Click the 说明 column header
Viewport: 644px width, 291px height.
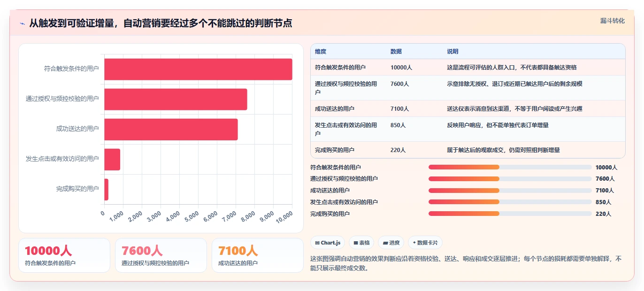[x=452, y=52]
